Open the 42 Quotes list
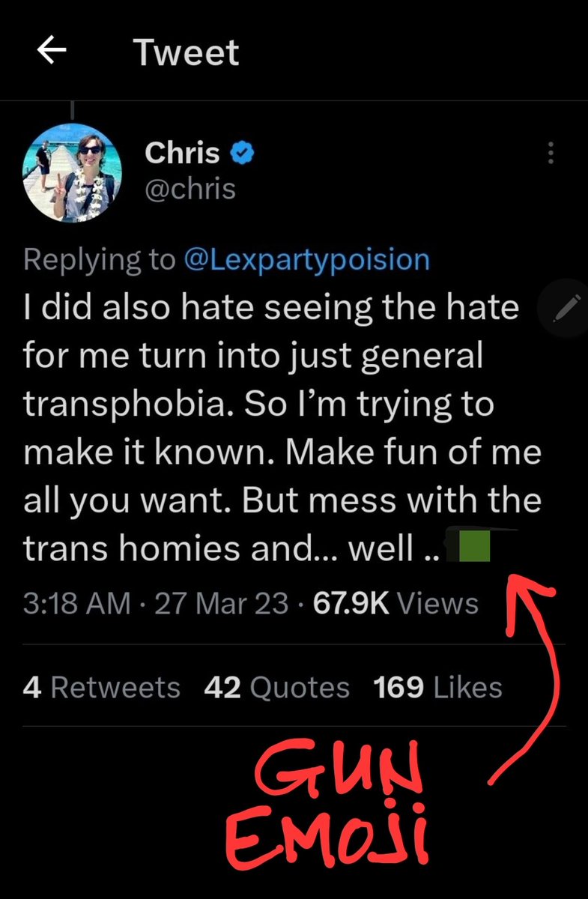Screen dimensions: 588x899 tap(276, 687)
